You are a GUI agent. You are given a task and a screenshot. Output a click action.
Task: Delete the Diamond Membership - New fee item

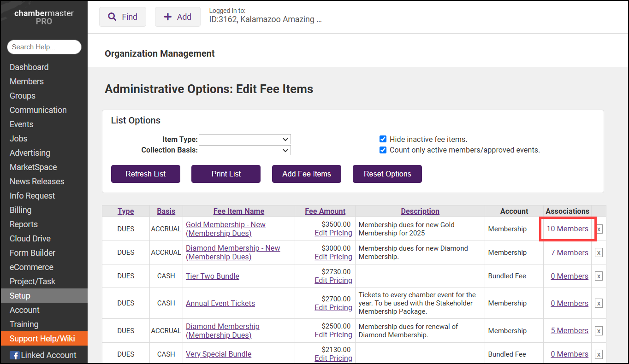(599, 252)
